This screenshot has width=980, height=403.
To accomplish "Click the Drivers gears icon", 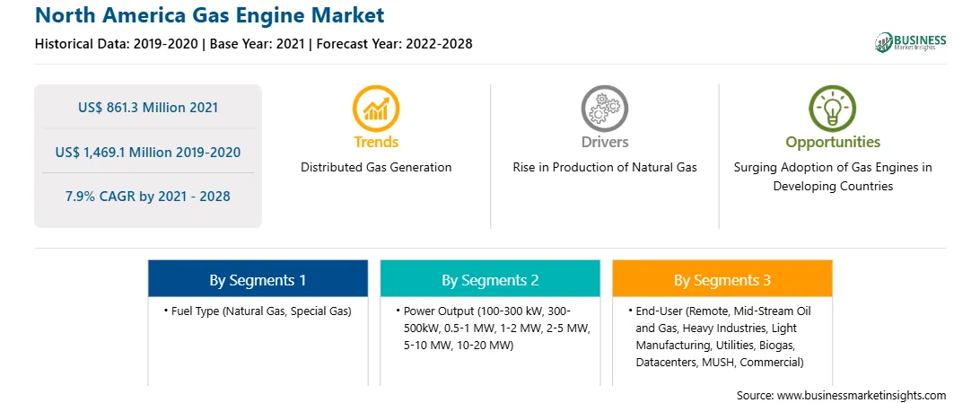I will pyautogui.click(x=604, y=109).
